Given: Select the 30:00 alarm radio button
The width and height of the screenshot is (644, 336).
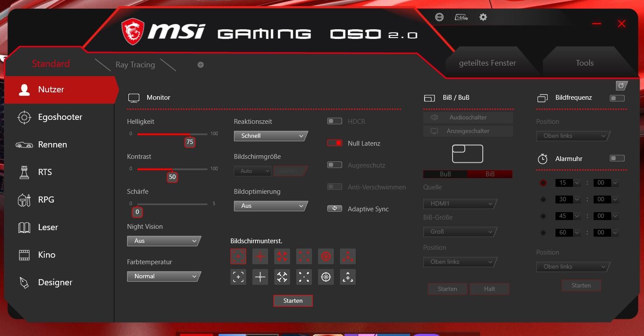Looking at the screenshot, I should 543,199.
